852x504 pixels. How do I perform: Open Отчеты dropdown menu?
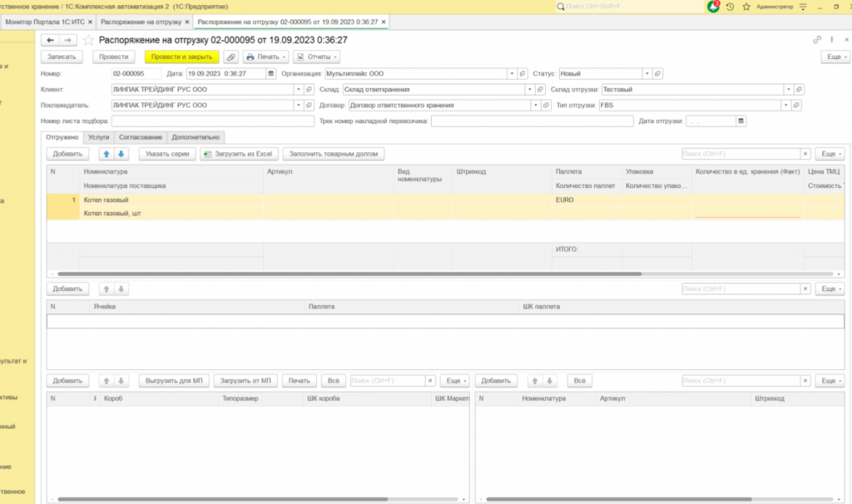[317, 57]
